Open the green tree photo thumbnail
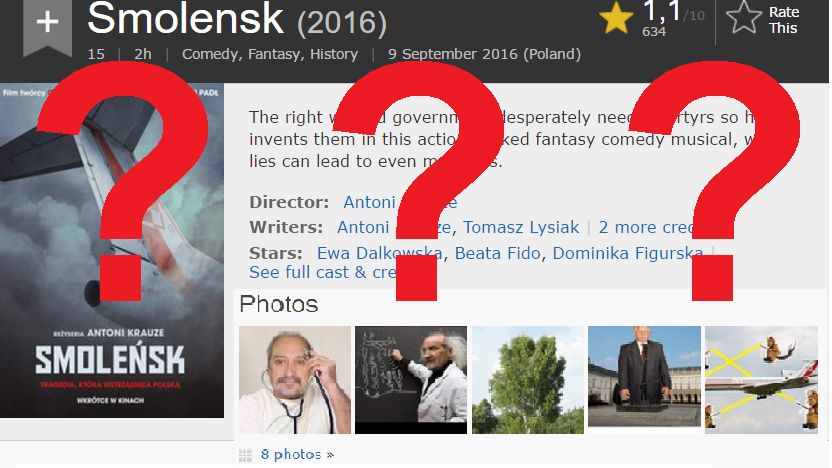Image resolution: width=832 pixels, height=468 pixels. pyautogui.click(x=528, y=380)
